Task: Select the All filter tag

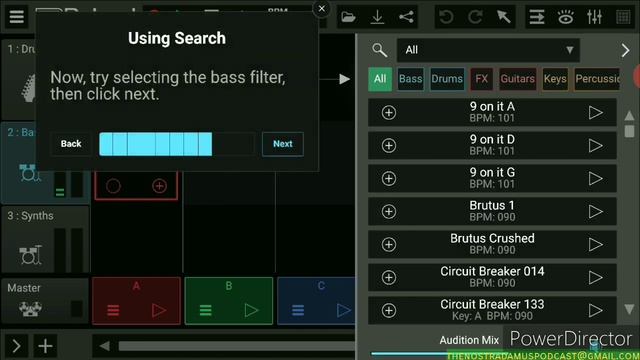Action: 380,79
